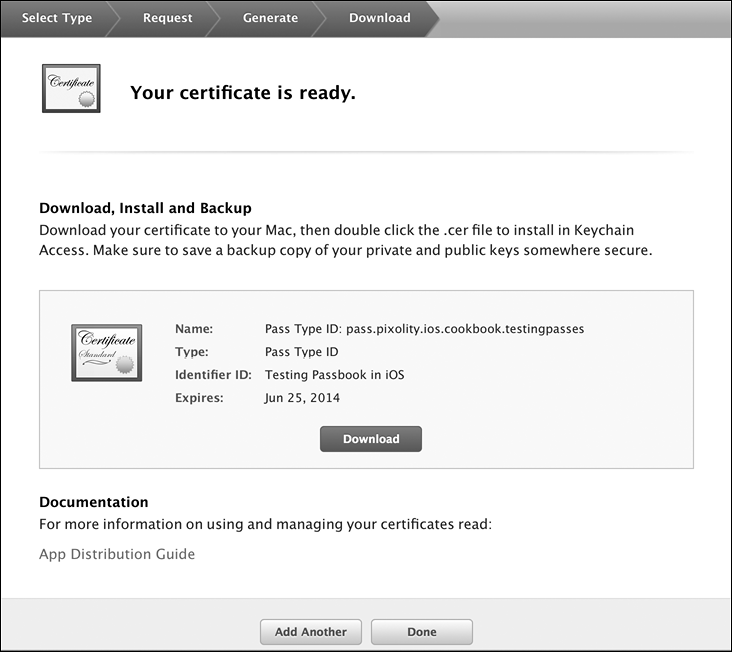732x652 pixels.
Task: Click the "Your certificate is ready." heading
Action: point(243,94)
